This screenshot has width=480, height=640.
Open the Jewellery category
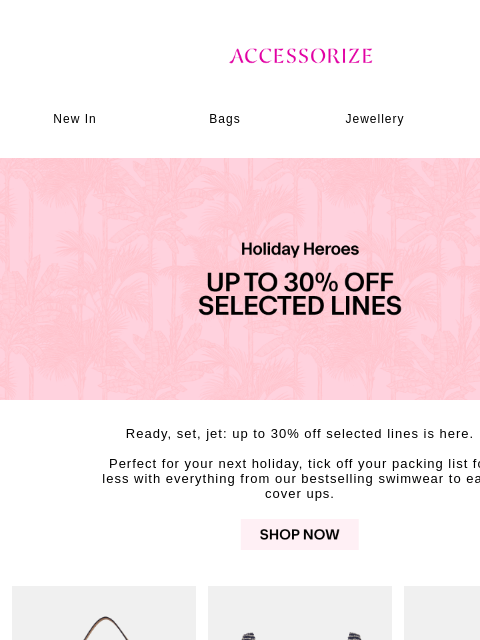[375, 119]
